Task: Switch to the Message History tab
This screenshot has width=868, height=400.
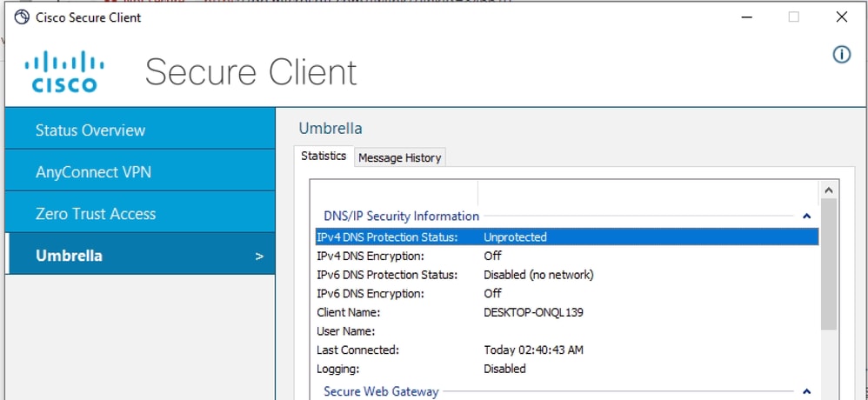Action: [400, 157]
